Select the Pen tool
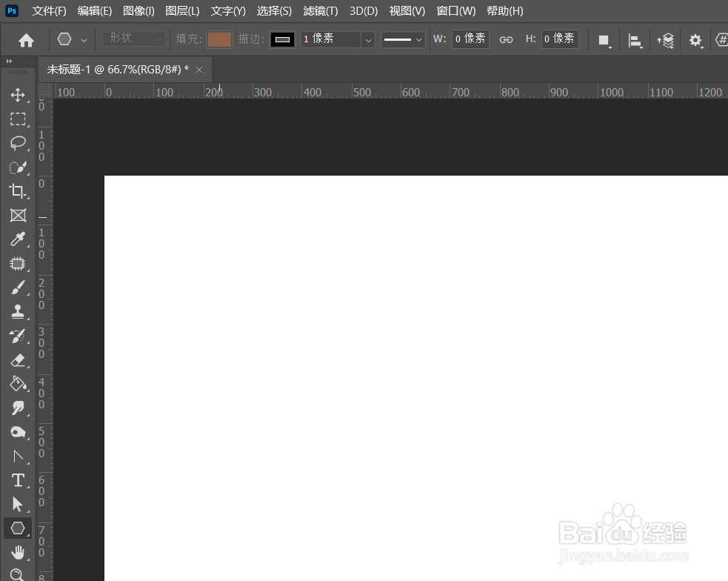This screenshot has width=728, height=581. [x=18, y=456]
